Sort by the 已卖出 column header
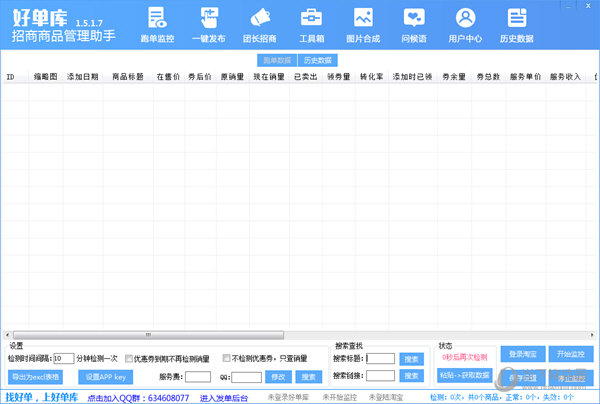The width and height of the screenshot is (600, 404). (x=305, y=77)
